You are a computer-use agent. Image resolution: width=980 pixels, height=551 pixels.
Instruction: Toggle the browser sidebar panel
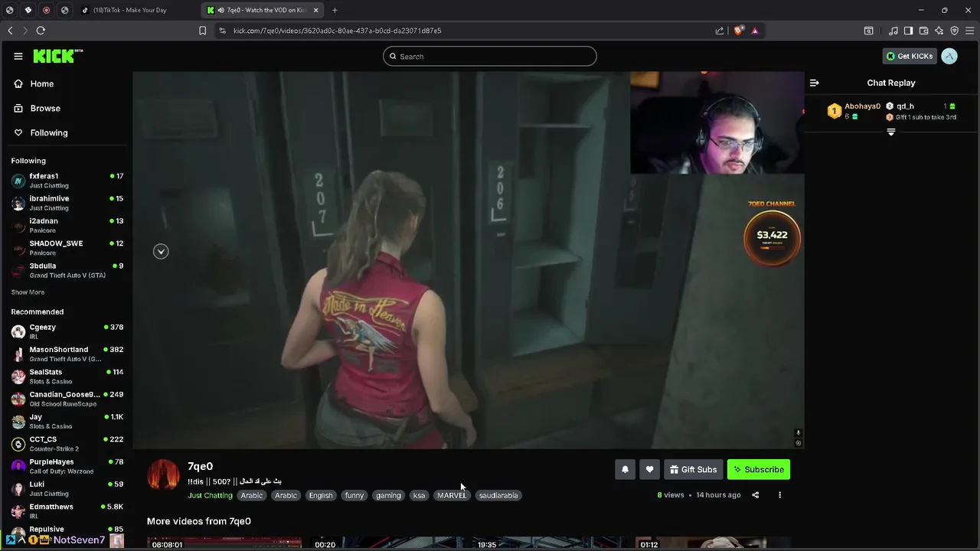pyautogui.click(x=908, y=31)
